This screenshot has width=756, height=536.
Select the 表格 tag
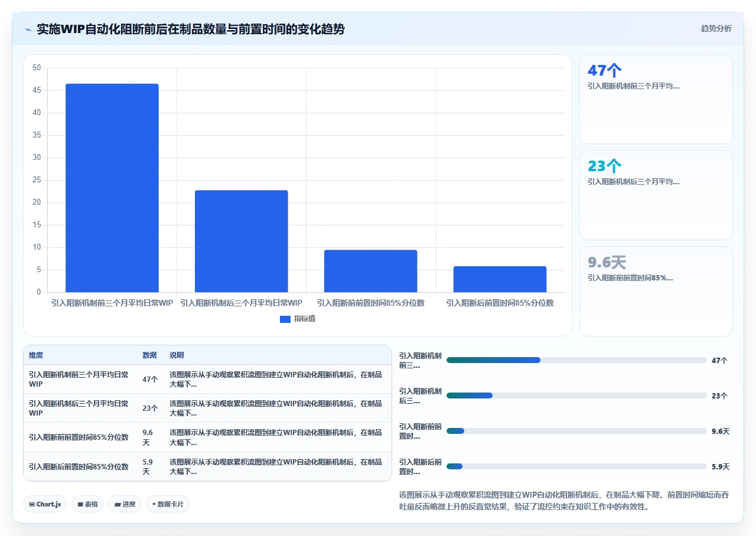pyautogui.click(x=87, y=504)
